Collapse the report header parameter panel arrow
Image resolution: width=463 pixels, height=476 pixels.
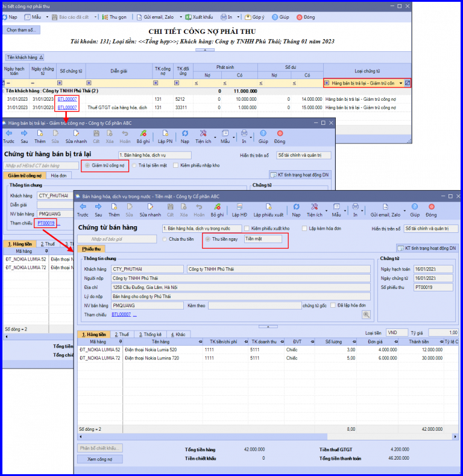tap(205, 50)
